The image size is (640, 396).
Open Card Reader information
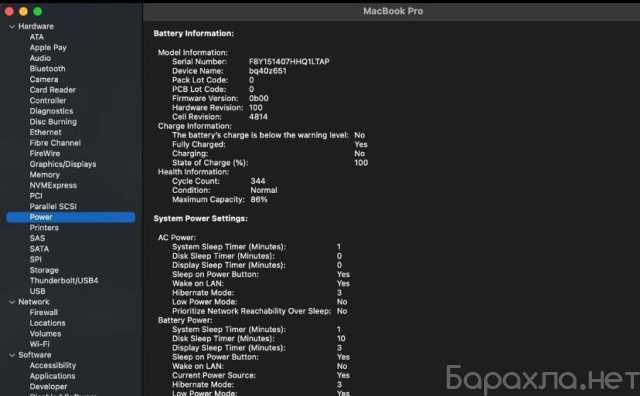(53, 90)
